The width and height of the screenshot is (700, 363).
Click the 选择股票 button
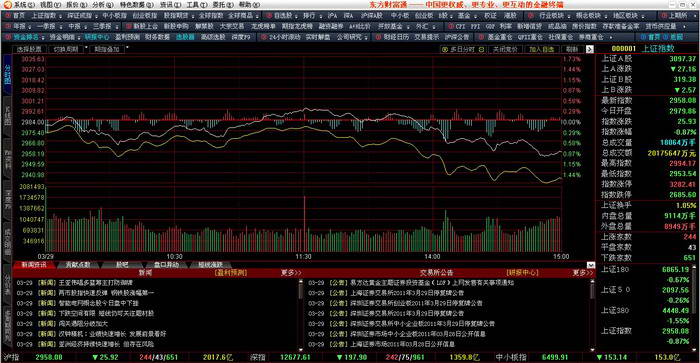[x=29, y=49]
